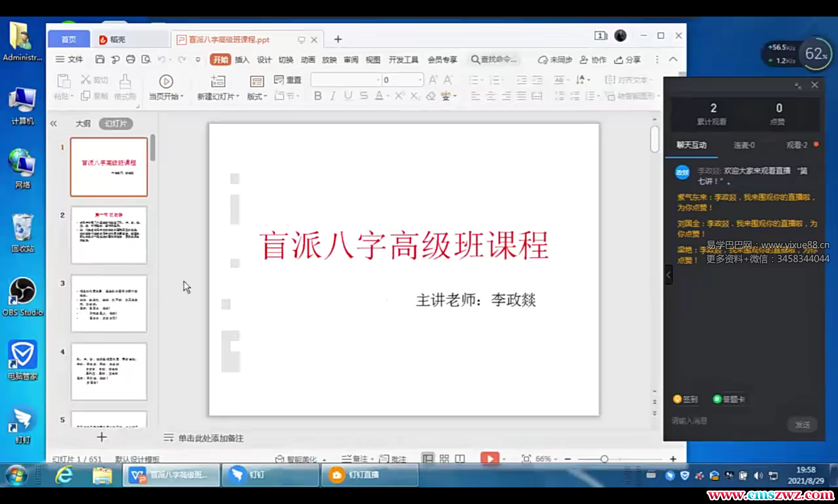838x504 pixels.
Task: Click the Bold formatting icon
Action: tap(318, 96)
